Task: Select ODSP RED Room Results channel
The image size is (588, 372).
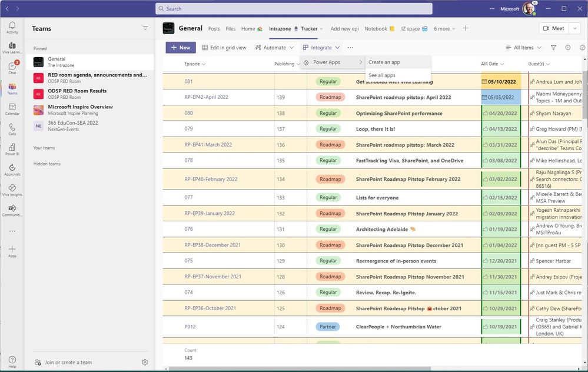Action: pyautogui.click(x=90, y=94)
